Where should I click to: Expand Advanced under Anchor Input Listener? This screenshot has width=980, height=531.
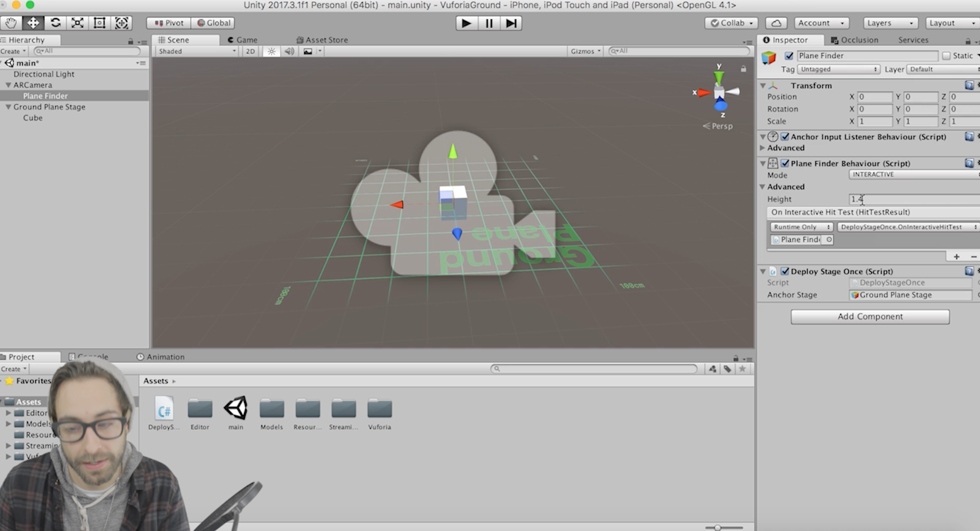point(762,148)
